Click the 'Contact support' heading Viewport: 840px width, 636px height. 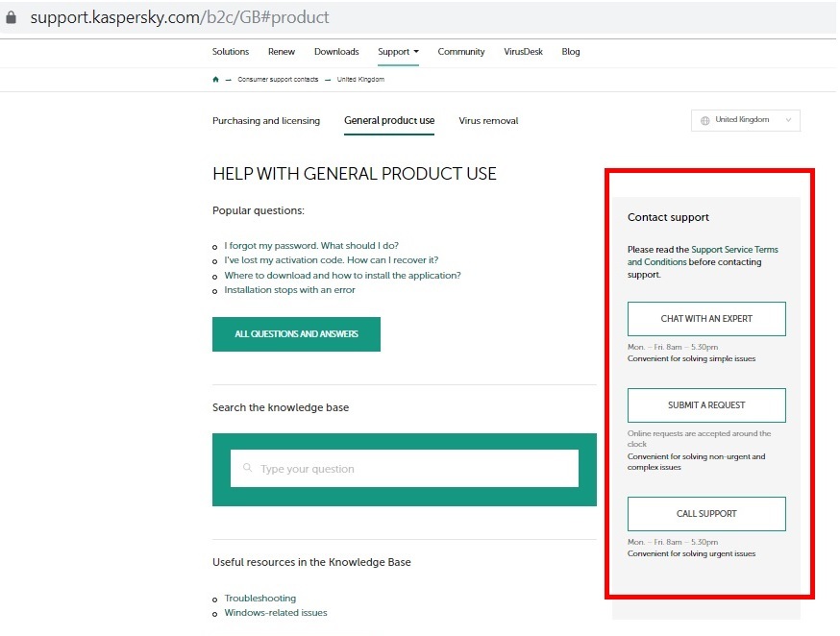(668, 217)
